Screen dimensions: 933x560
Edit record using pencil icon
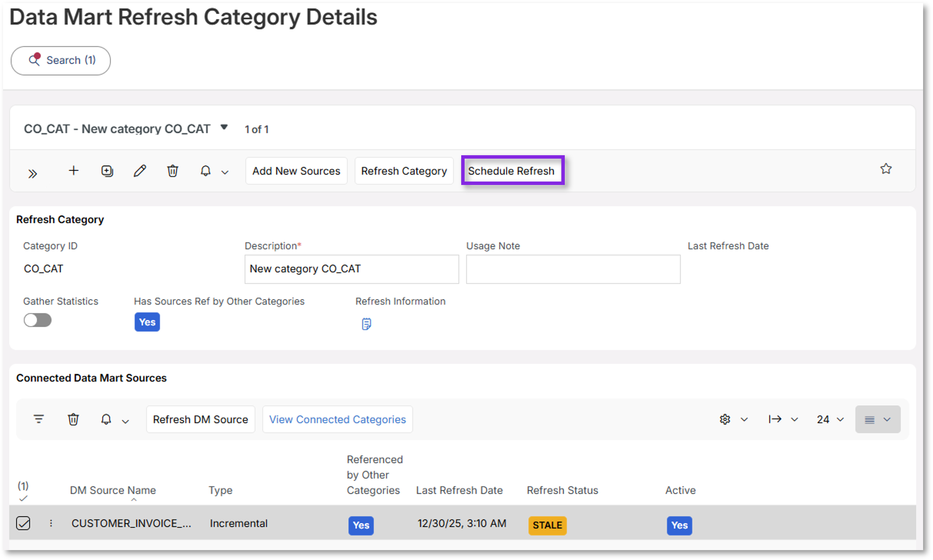point(139,171)
